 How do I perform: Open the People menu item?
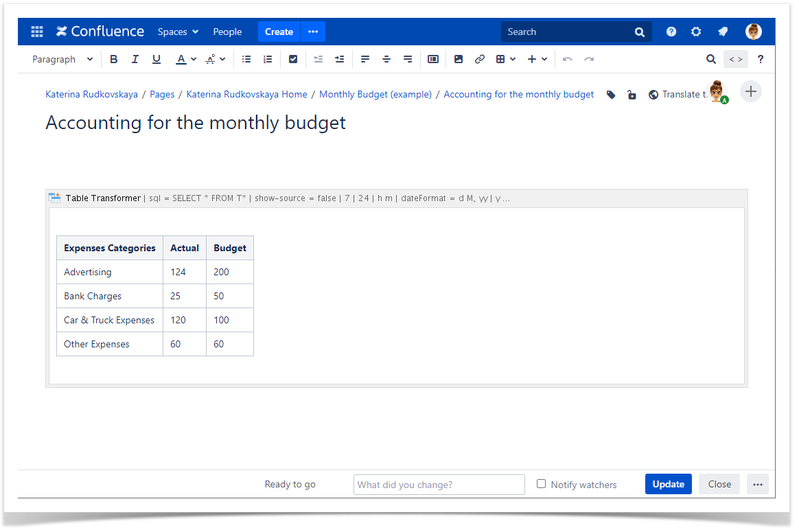[x=227, y=32]
